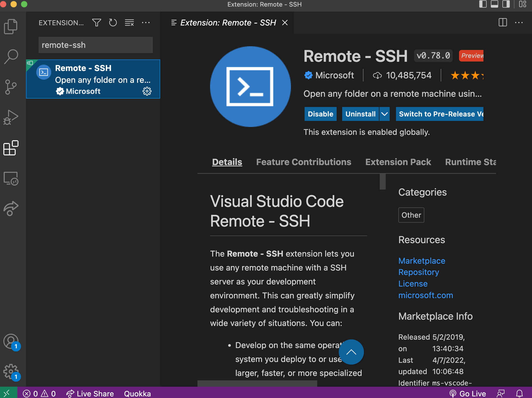Viewport: 532px width, 398px height.
Task: Toggle the bottom panel layout button
Action: (x=494, y=4)
